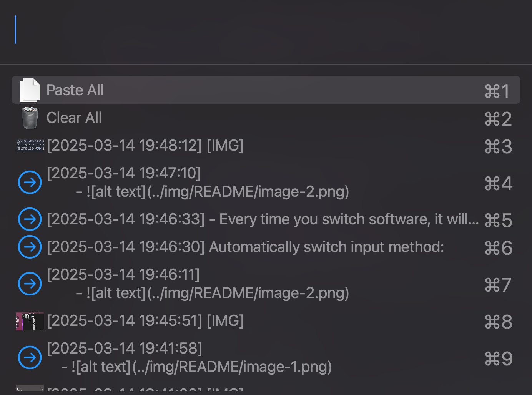Click the blue arrow icon for the 19:46:11 entry
The image size is (532, 395).
(30, 284)
